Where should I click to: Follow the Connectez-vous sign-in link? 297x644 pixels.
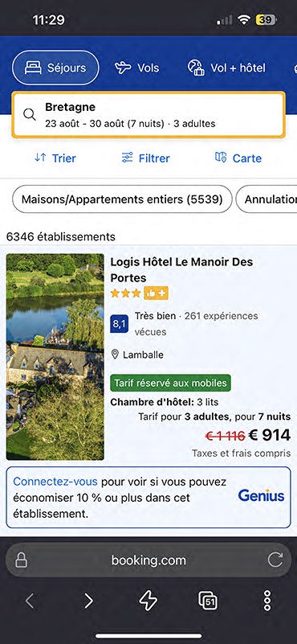(x=55, y=482)
